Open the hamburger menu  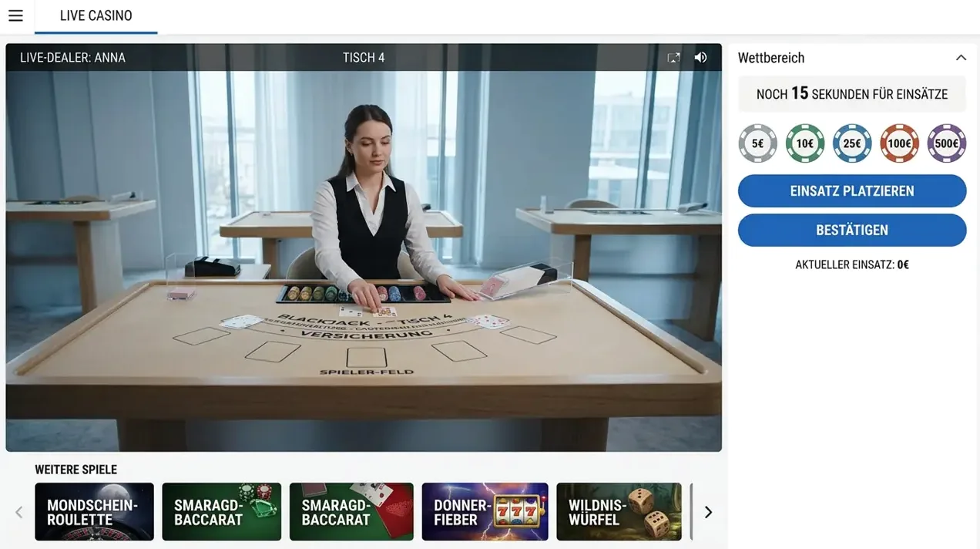(x=15, y=15)
